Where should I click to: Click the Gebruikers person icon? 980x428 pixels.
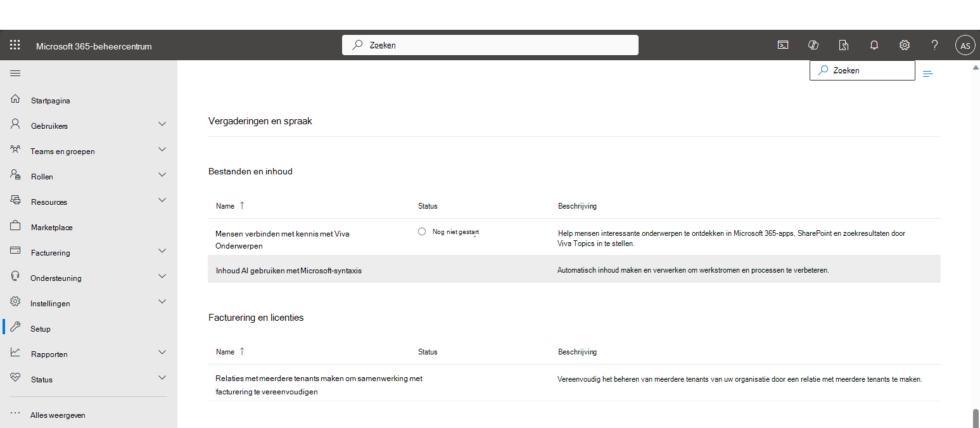tap(16, 125)
